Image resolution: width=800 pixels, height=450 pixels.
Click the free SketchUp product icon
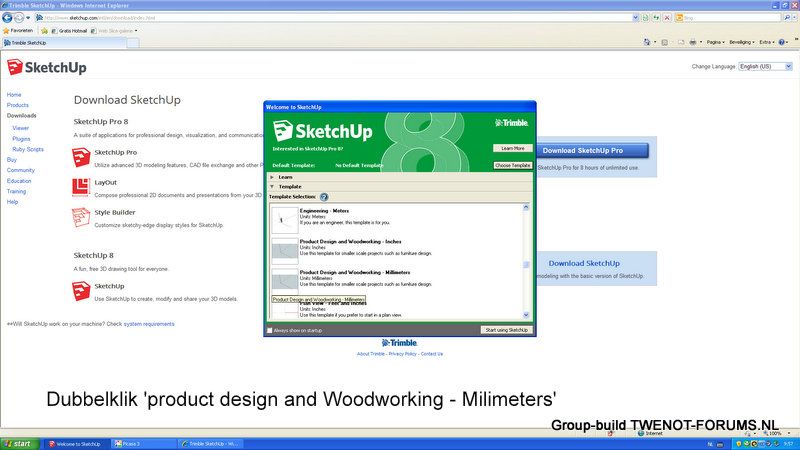click(81, 291)
